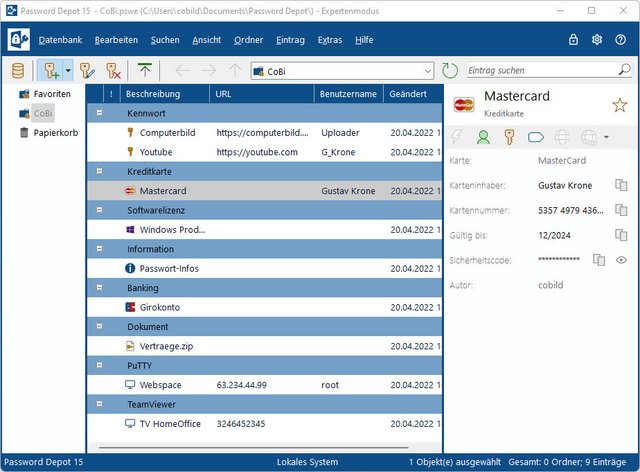
Task: Add a new password entry with key-plus icon
Action: coord(51,71)
